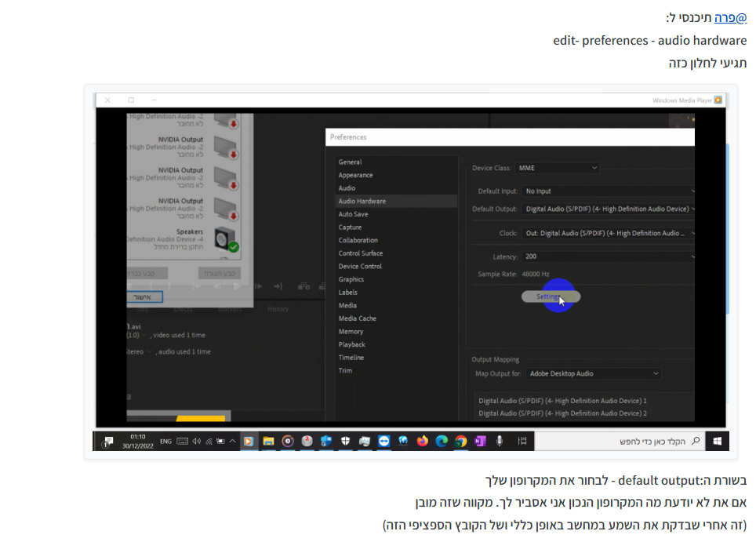Select Control Surface in Preferences list
Screen dimensions: 756x542
tap(361, 253)
